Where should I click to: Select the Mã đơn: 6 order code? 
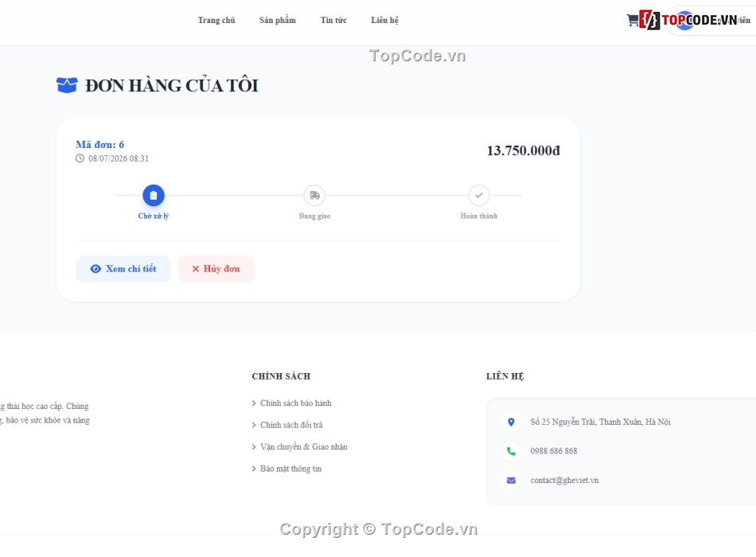[x=99, y=145]
